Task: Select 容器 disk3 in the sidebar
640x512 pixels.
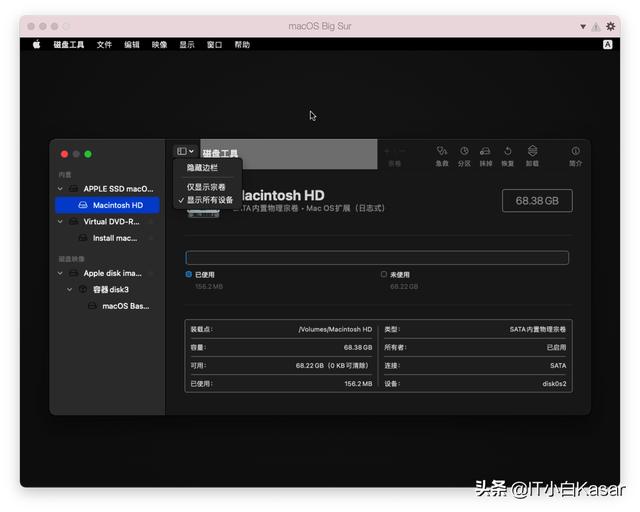Action: 107,289
